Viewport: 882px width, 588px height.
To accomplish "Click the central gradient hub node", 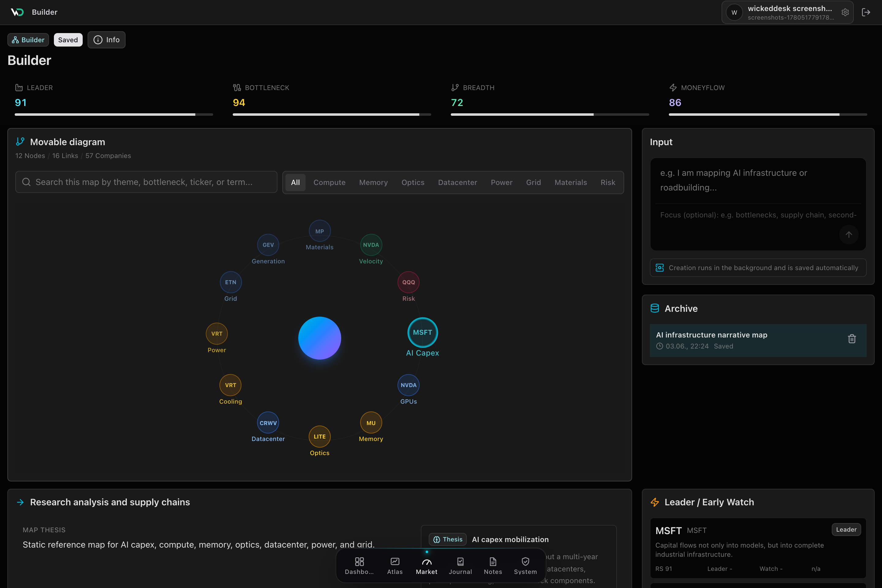I will pos(319,338).
